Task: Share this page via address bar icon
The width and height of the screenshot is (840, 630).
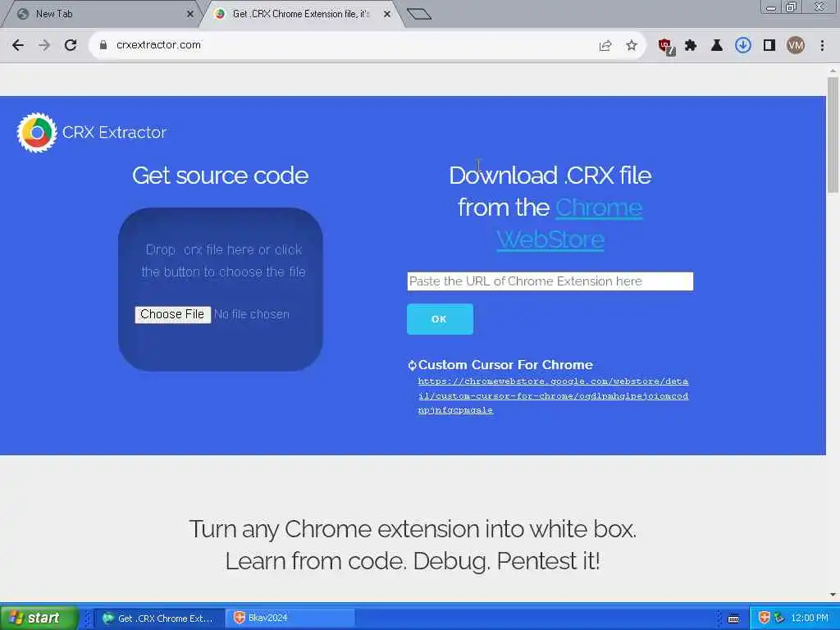Action: (x=605, y=46)
